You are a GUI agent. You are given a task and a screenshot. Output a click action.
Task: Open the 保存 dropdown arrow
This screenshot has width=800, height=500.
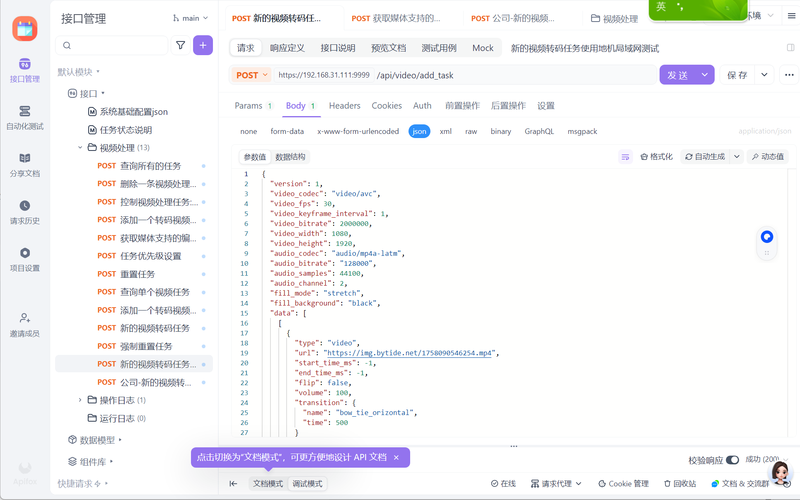pos(764,75)
